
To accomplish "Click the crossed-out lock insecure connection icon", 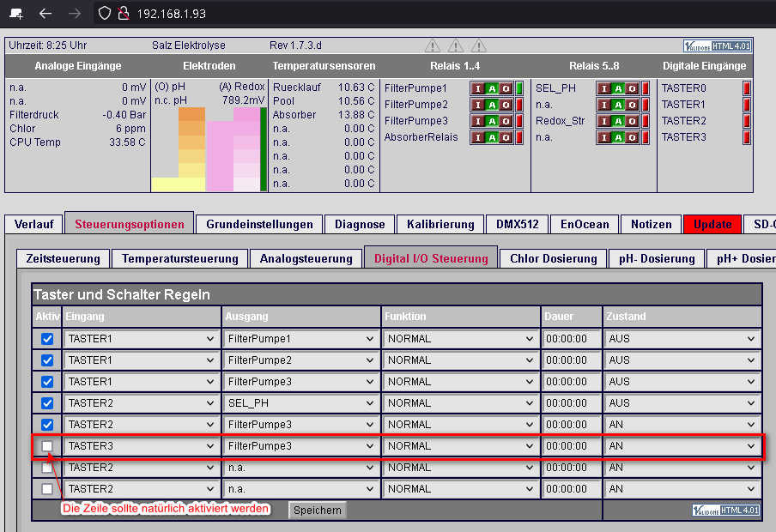I will coord(124,14).
